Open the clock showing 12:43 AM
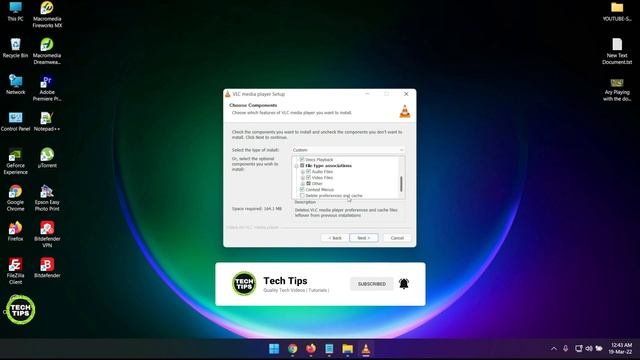This screenshot has height=360, width=640. click(x=620, y=348)
